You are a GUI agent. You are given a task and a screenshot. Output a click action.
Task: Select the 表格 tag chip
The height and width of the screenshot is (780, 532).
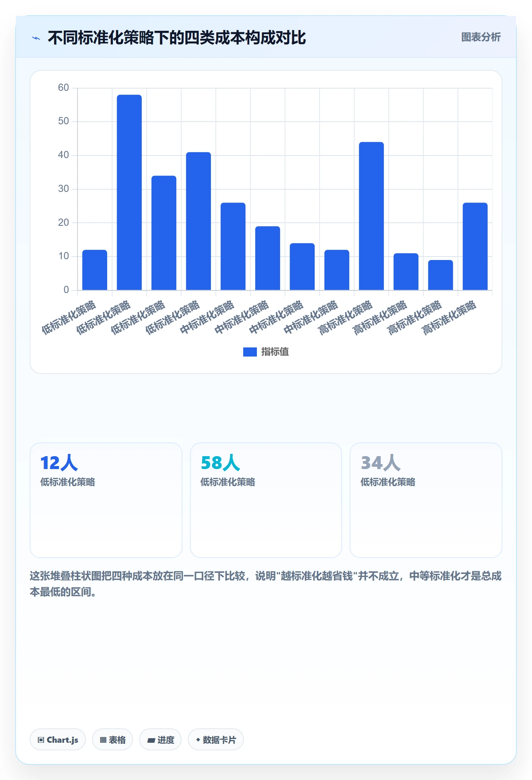point(112,739)
